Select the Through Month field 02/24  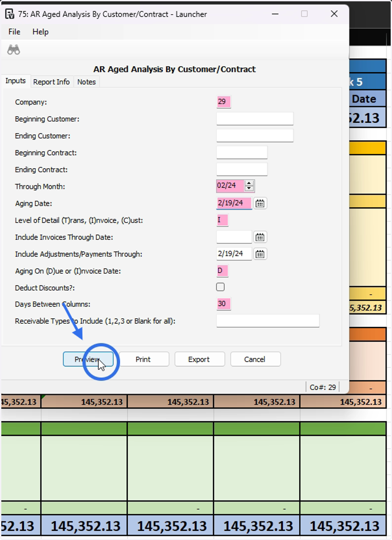(230, 186)
